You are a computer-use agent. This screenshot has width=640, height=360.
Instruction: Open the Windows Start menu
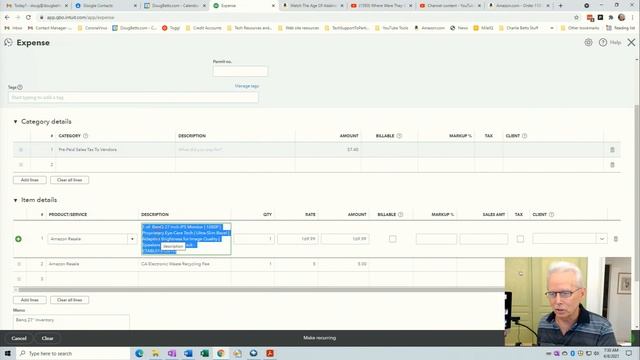click(7, 353)
